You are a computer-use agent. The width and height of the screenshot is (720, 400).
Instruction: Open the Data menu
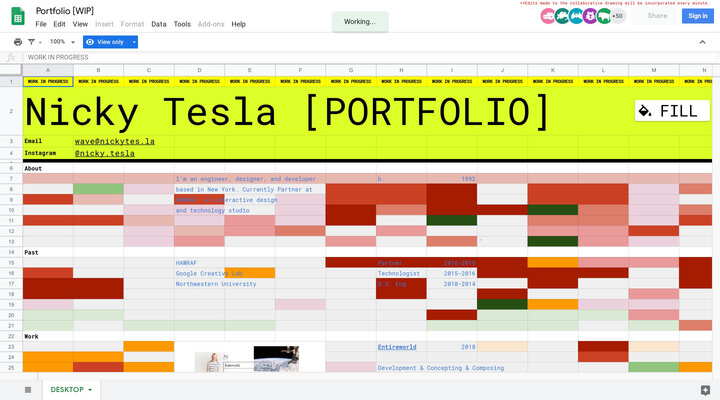(x=159, y=24)
